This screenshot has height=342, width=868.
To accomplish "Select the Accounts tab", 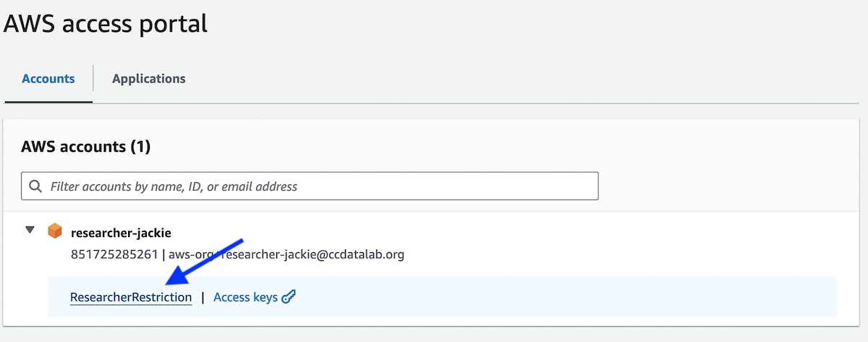I will click(x=48, y=79).
